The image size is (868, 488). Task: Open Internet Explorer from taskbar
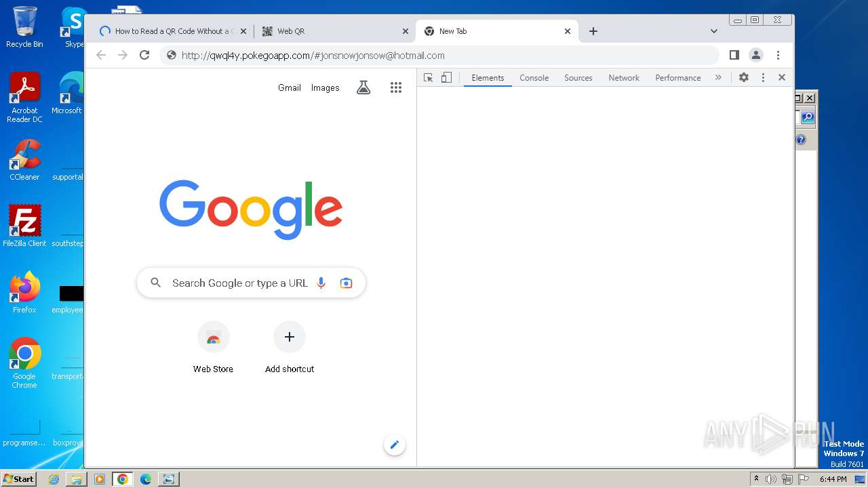tap(54, 479)
